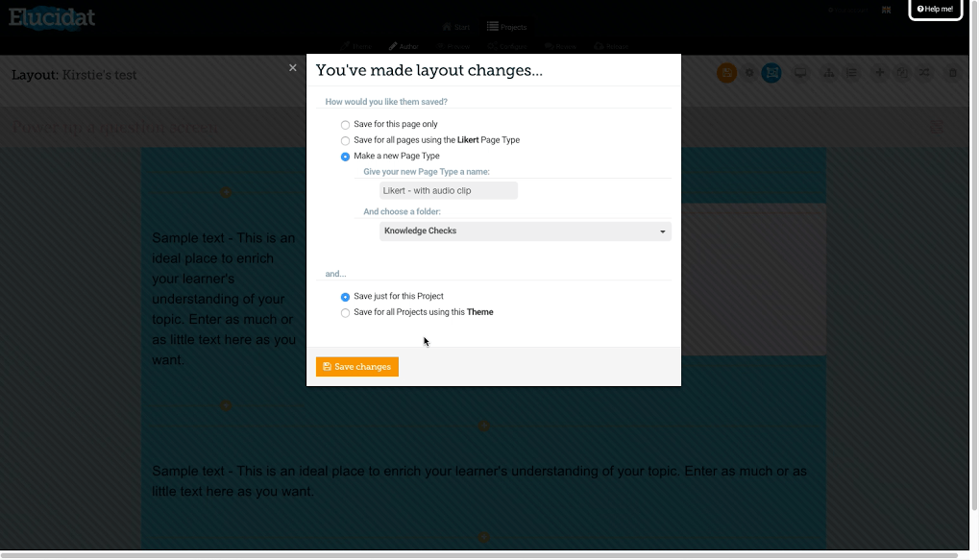Click plus icon above the narrow sample text

[226, 193]
